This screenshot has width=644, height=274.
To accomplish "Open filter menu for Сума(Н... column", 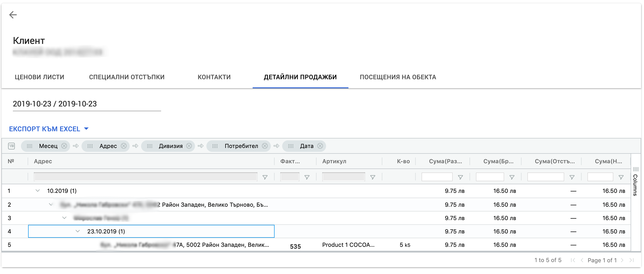I will [x=621, y=177].
